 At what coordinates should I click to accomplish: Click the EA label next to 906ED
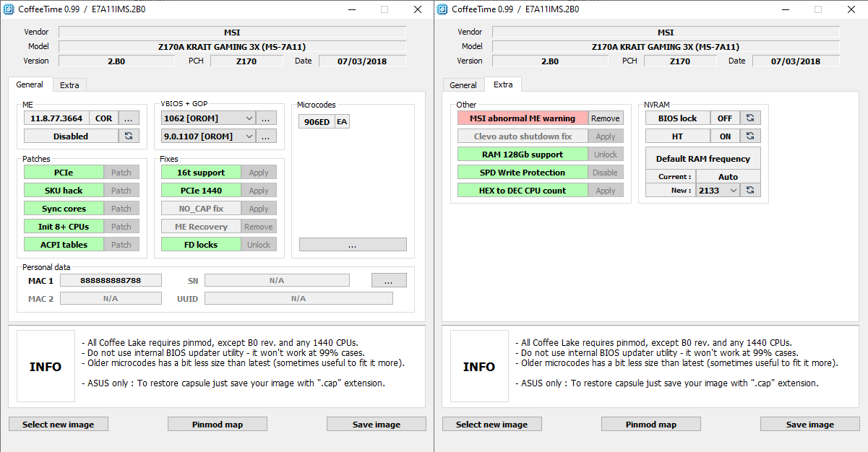click(342, 121)
